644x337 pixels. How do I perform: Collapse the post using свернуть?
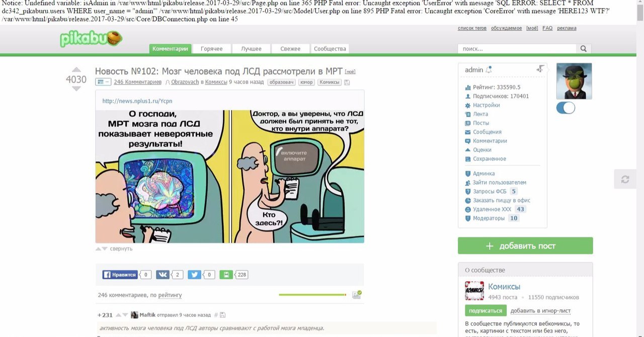pyautogui.click(x=121, y=248)
